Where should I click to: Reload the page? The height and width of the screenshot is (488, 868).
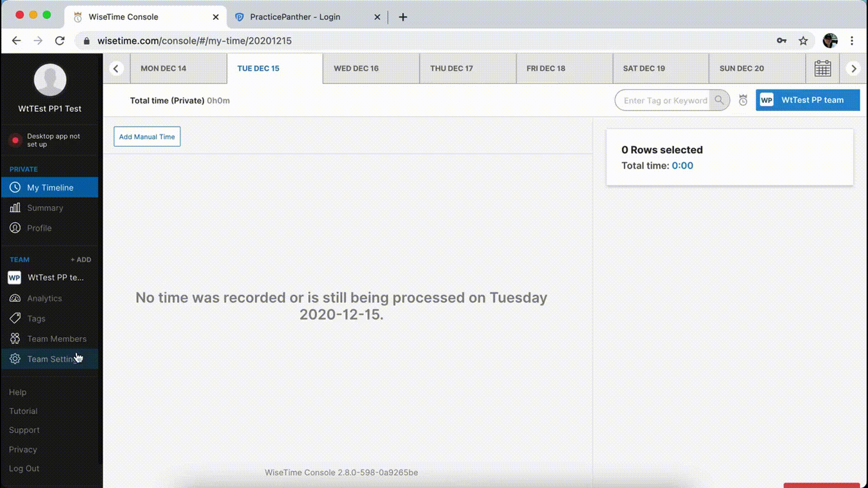[60, 41]
